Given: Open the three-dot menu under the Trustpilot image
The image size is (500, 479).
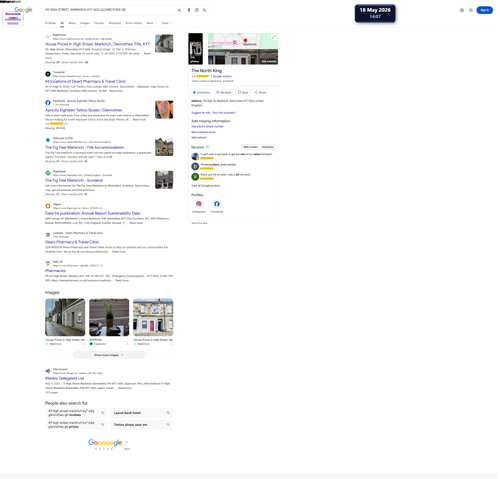Looking at the screenshot, I should 128,345.
